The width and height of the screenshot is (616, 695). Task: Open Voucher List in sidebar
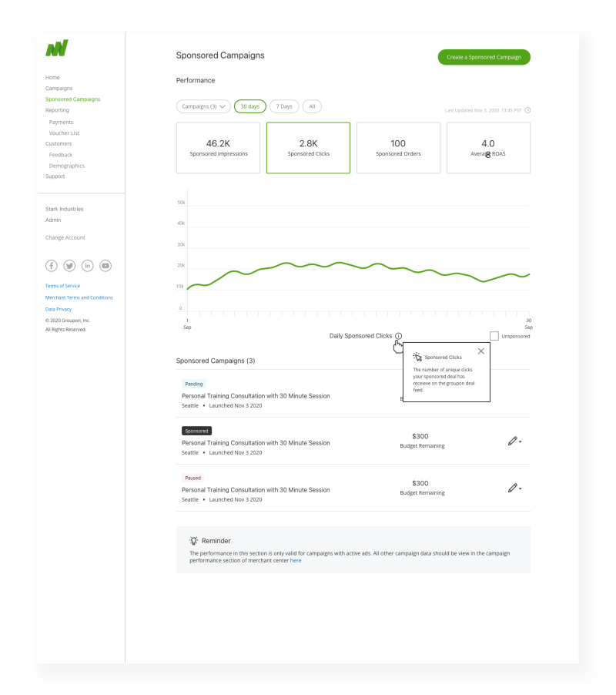tap(64, 133)
